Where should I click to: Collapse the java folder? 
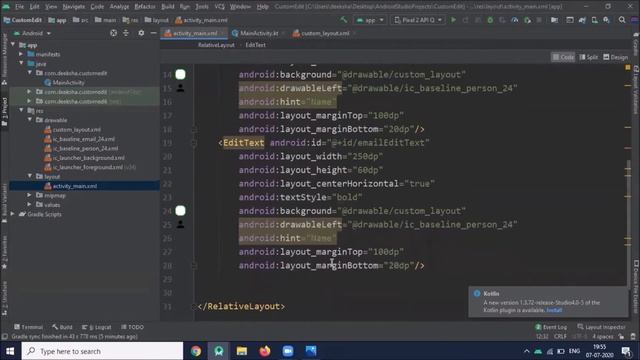click(x=21, y=63)
